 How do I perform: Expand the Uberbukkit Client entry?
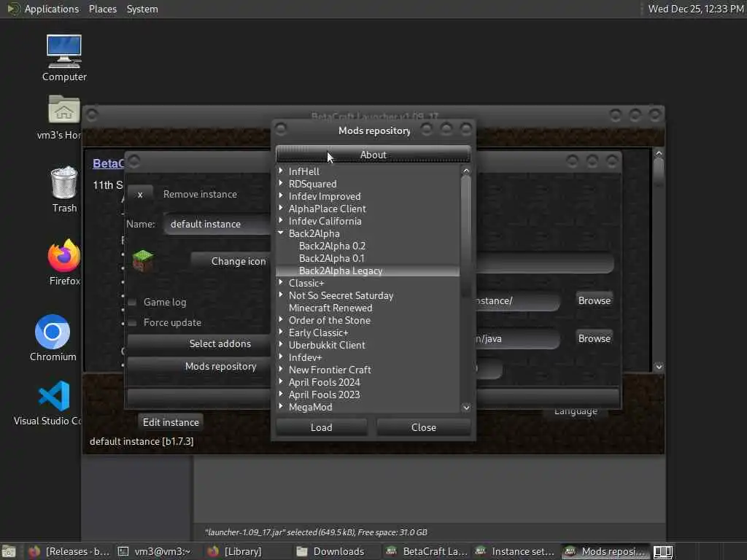point(281,344)
